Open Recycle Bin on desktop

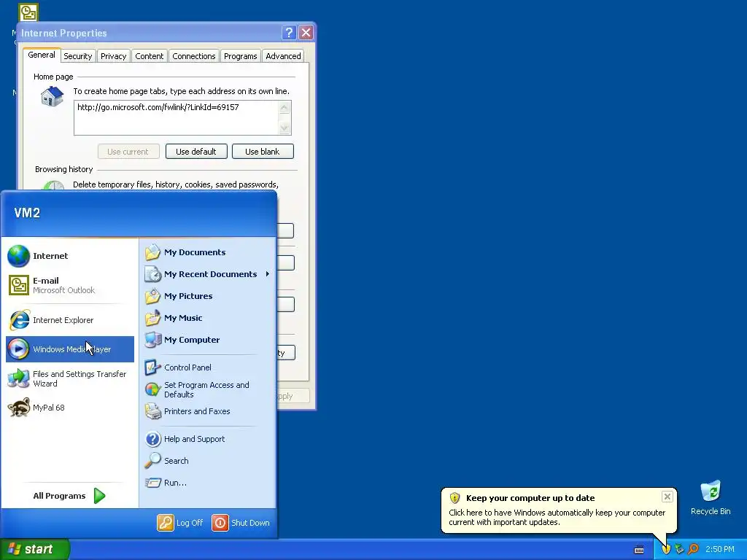point(711,498)
